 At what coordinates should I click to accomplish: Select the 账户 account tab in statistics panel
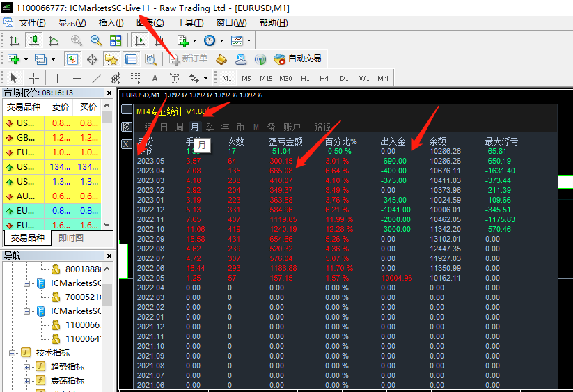tap(292, 127)
